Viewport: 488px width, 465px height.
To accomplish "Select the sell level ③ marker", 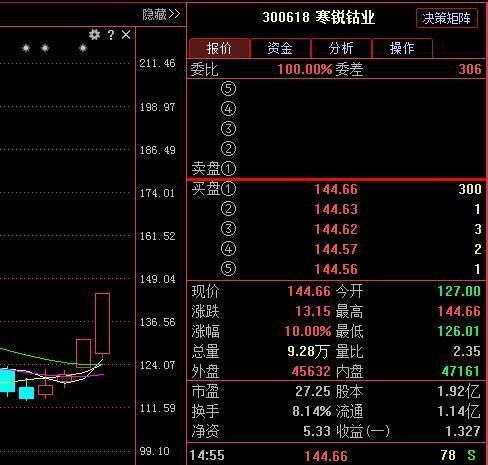I will (228, 129).
